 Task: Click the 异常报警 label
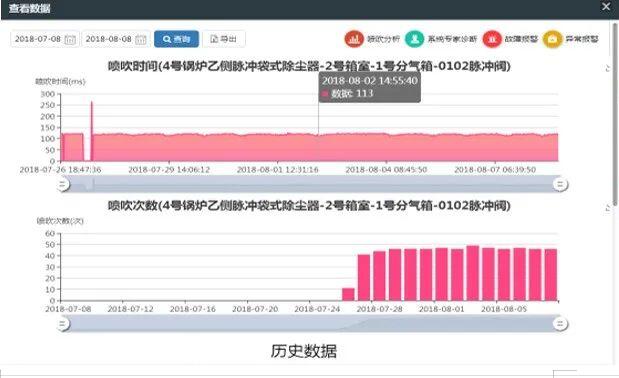[582, 39]
